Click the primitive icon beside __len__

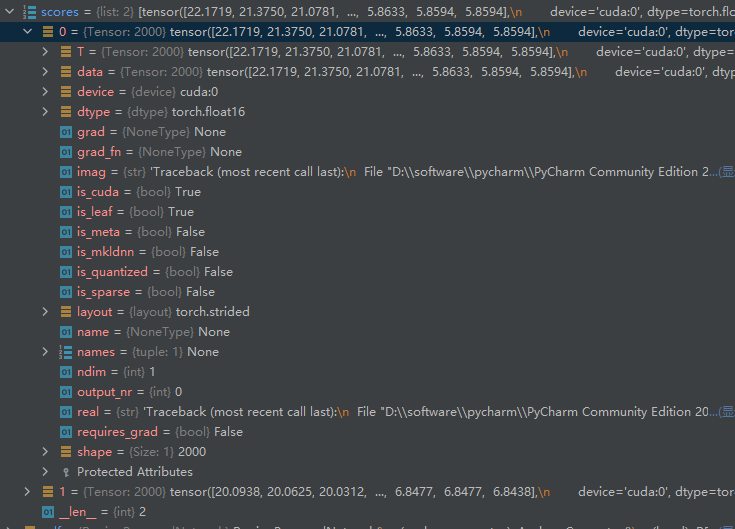click(48, 512)
